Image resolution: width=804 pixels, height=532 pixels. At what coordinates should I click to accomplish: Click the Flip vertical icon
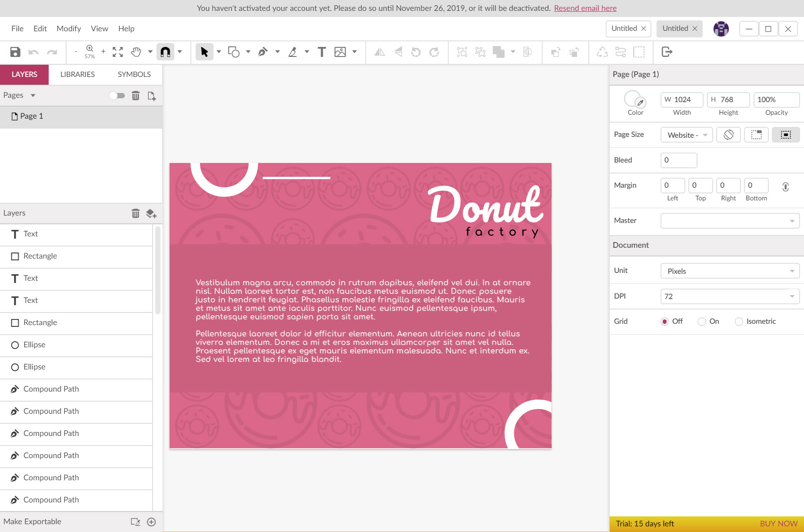pos(398,52)
